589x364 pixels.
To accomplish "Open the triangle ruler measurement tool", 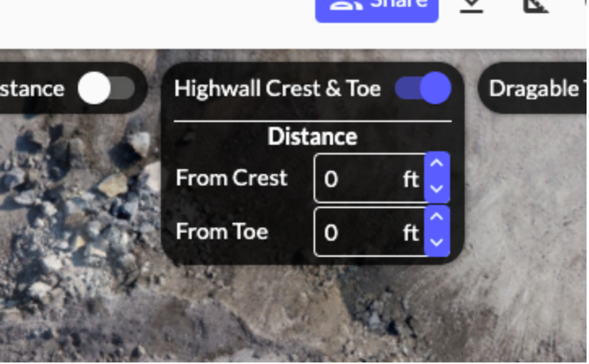I will click(x=536, y=6).
